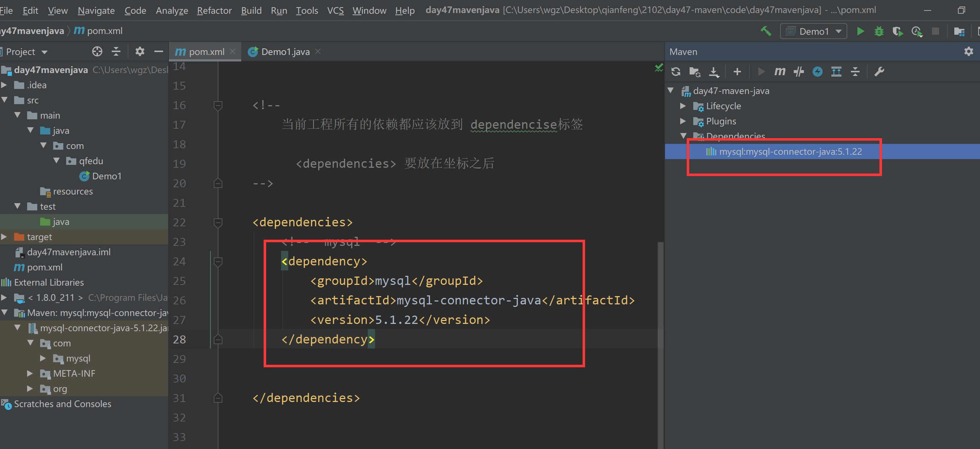The width and height of the screenshot is (980, 449).
Task: Expand META-INF folder in jar
Action: coord(30,373)
